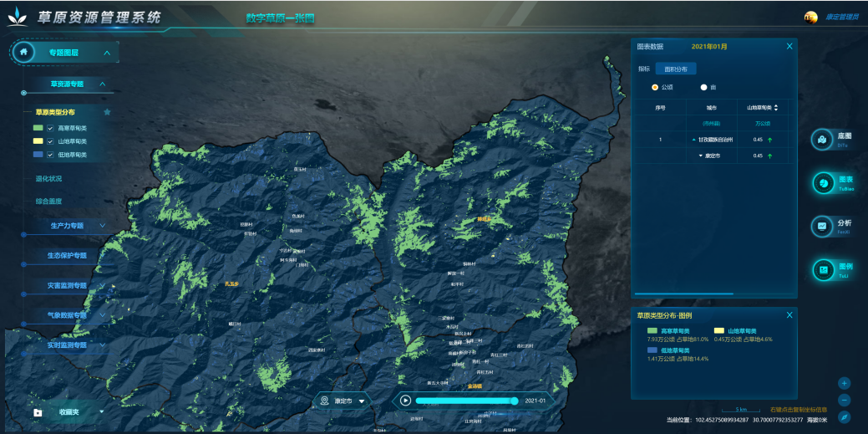Click the location pin icon beside 康定市
868x434 pixels.
pyautogui.click(x=326, y=401)
